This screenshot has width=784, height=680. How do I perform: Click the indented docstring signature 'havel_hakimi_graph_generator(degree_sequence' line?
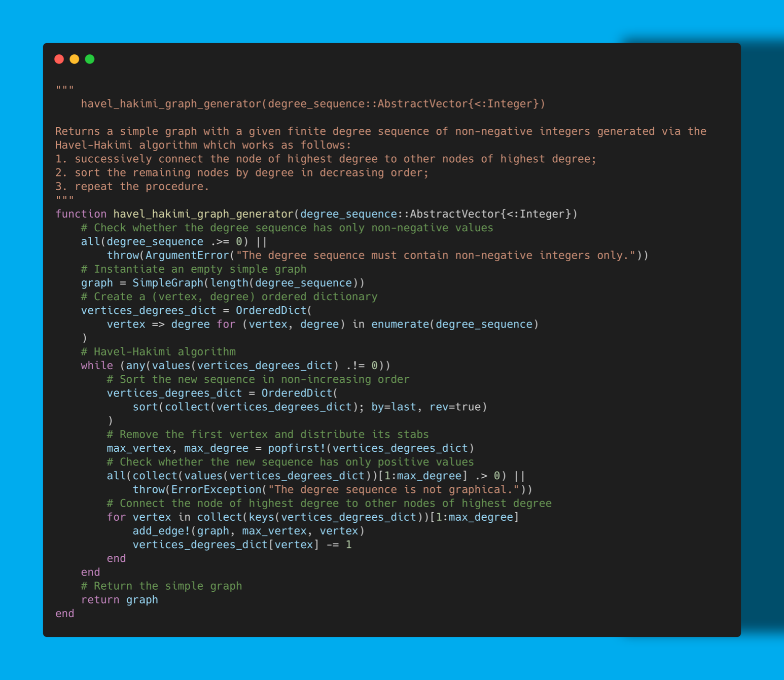pyautogui.click(x=313, y=104)
